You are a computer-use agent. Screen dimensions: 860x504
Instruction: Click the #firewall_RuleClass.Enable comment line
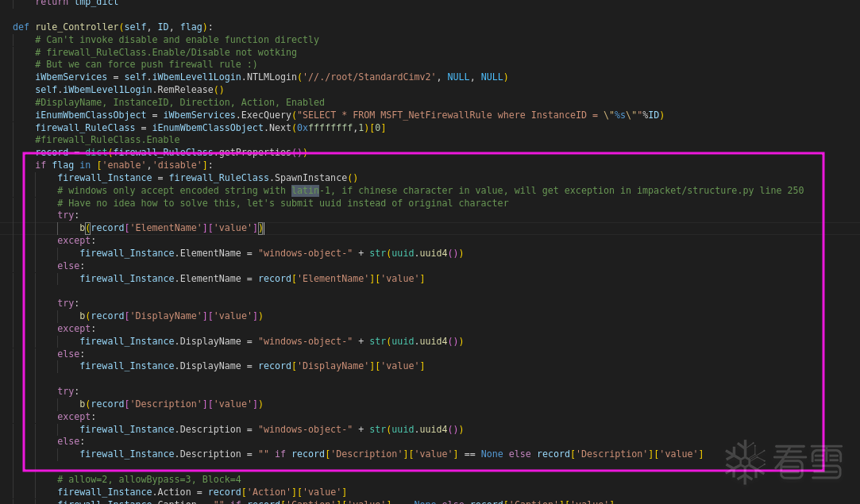pyautogui.click(x=107, y=140)
